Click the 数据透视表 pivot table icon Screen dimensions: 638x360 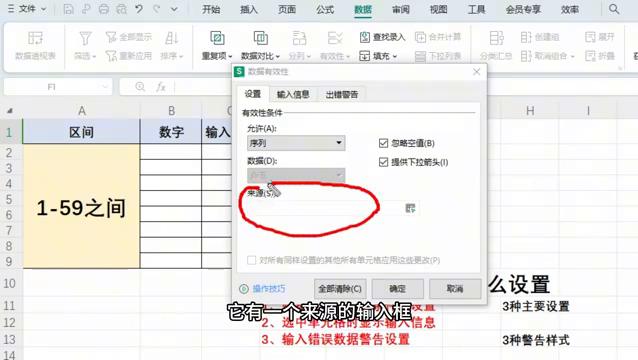[x=35, y=38]
